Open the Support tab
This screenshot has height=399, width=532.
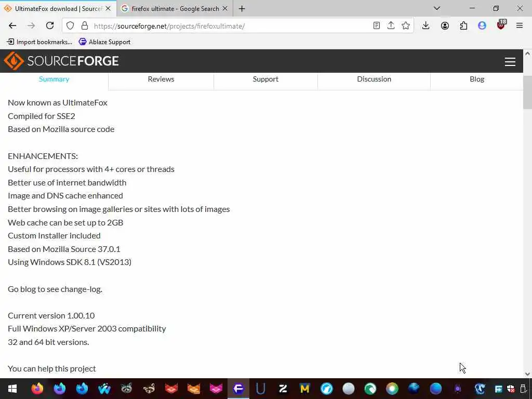tap(265, 79)
